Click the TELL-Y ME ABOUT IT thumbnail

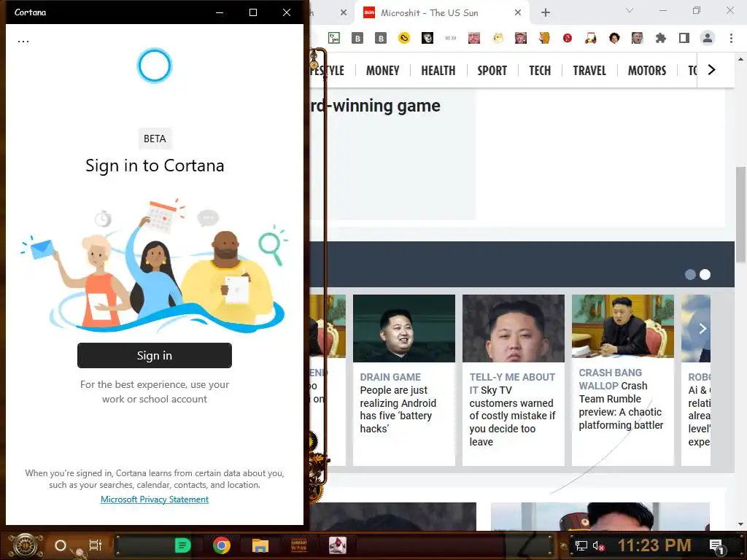click(x=513, y=329)
